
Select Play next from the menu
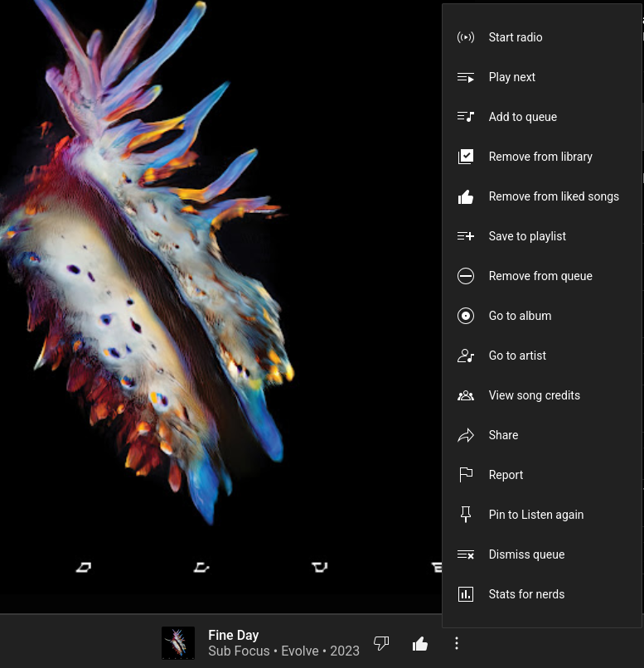click(x=511, y=77)
